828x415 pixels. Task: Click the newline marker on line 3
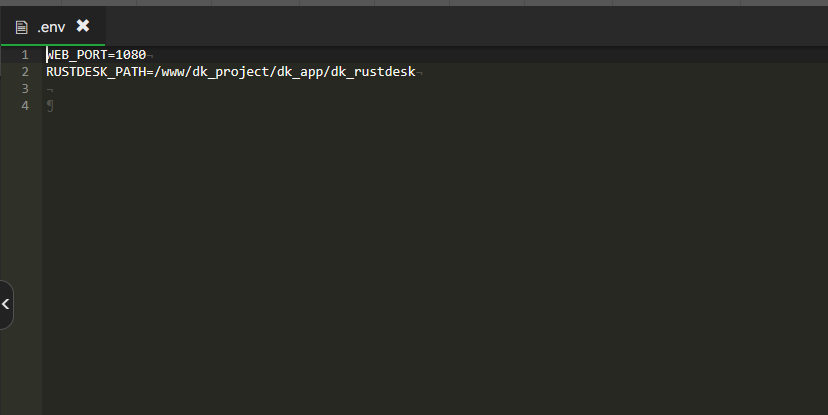50,89
